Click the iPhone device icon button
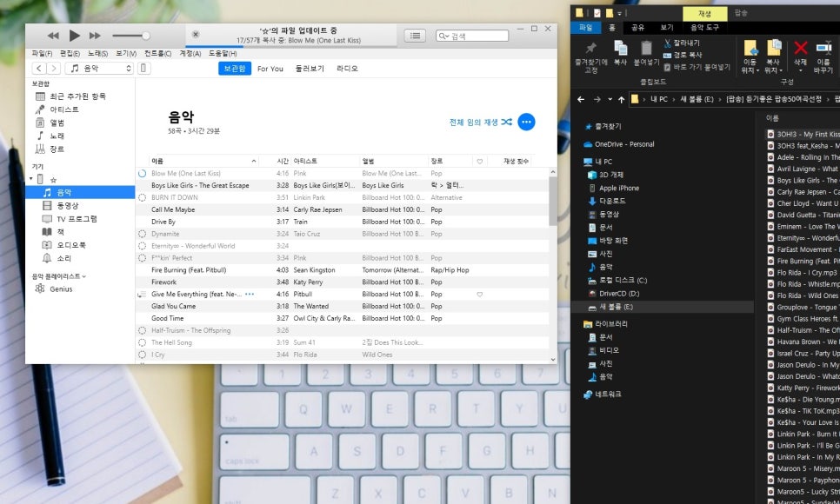This screenshot has width=840, height=504. (143, 68)
